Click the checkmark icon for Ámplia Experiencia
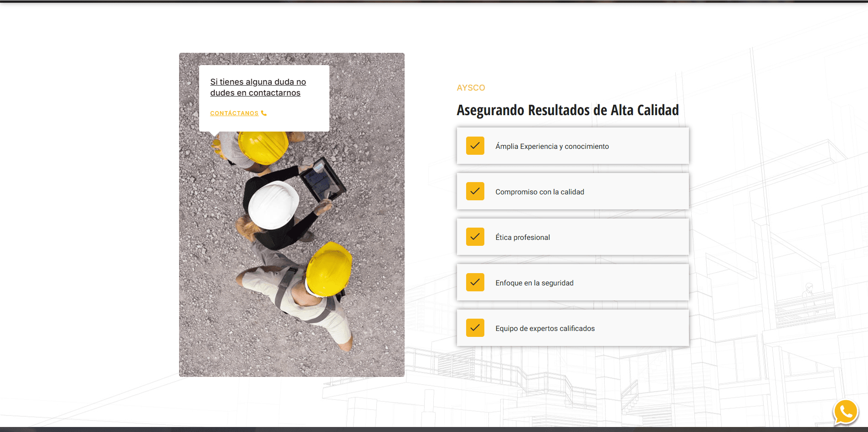Screen dimensions: 868x432 tap(475, 146)
